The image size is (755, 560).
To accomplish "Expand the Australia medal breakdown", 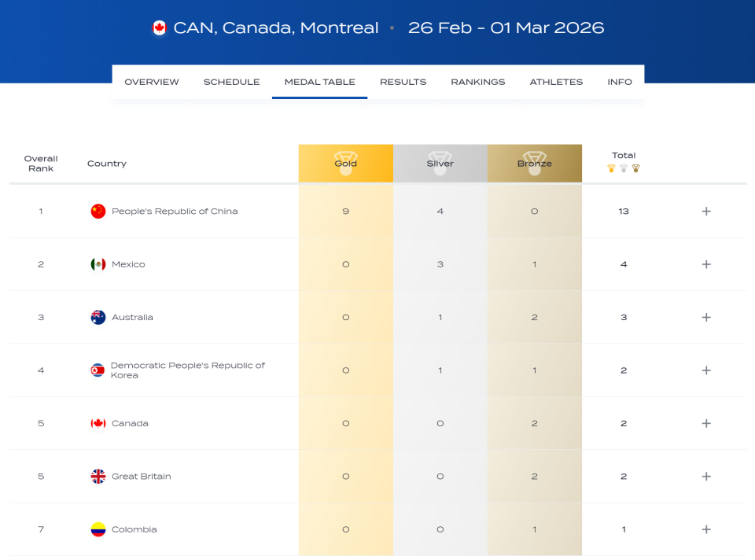I will (x=706, y=318).
